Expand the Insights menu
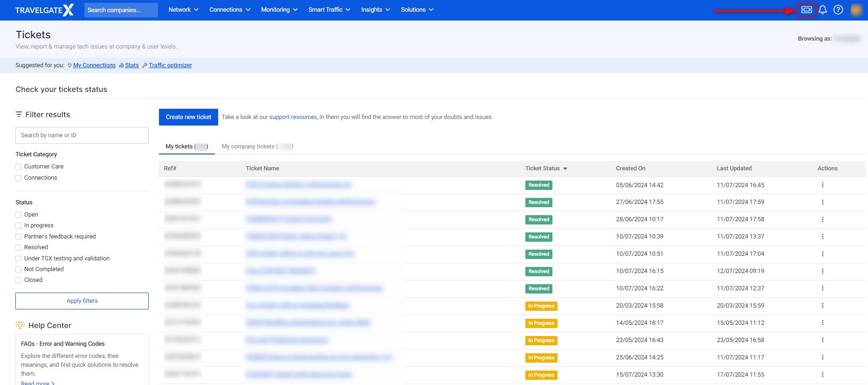This screenshot has height=385, width=868. pyautogui.click(x=375, y=10)
